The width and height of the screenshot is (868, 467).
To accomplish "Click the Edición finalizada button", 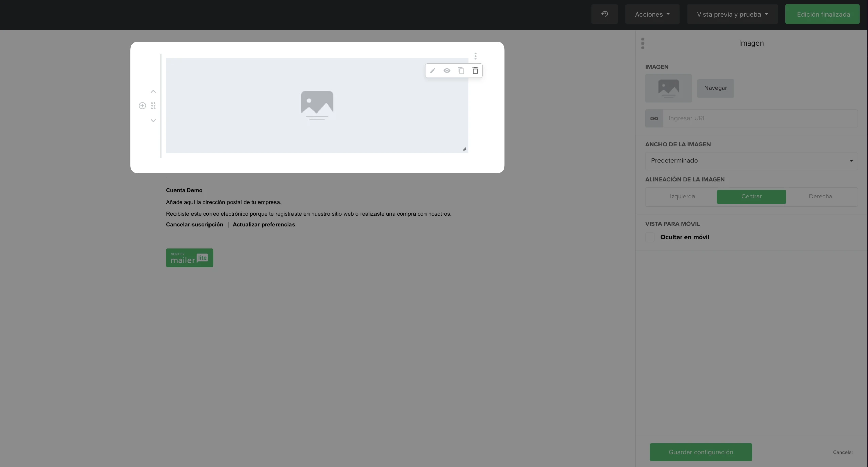I will click(x=822, y=14).
